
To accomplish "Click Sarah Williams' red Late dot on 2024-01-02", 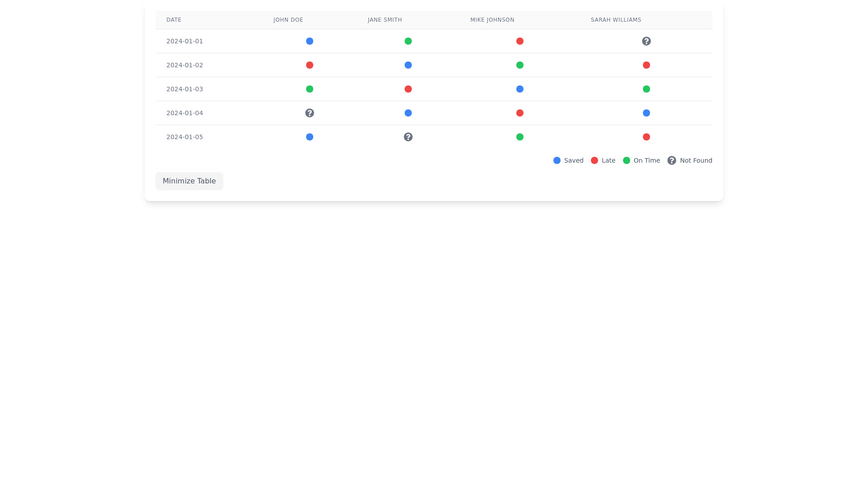I will click(x=646, y=65).
